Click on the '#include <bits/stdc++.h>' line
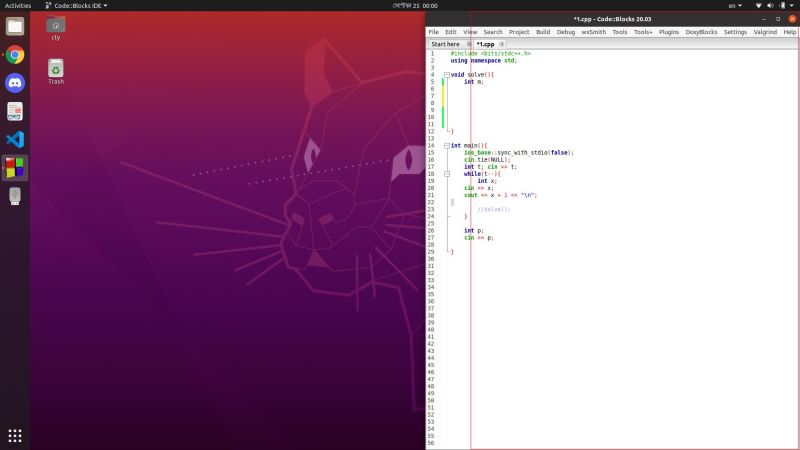This screenshot has width=800, height=450. (490, 54)
